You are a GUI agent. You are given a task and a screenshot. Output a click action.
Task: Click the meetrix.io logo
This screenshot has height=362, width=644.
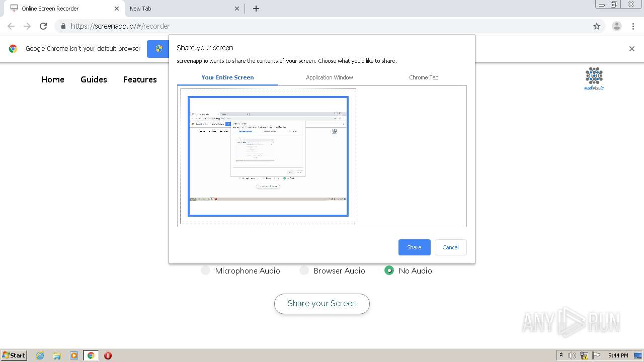tap(594, 79)
